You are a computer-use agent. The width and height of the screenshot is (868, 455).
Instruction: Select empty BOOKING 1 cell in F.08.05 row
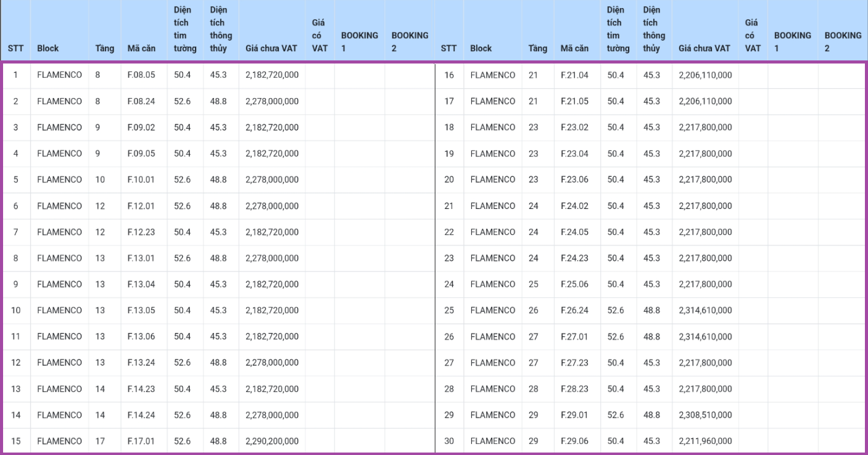point(360,75)
